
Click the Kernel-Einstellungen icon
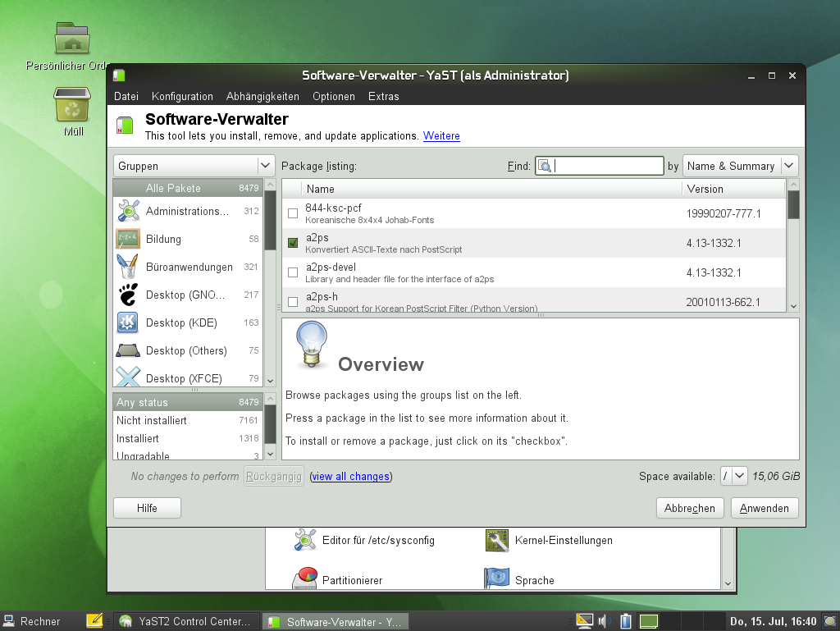[x=497, y=540]
